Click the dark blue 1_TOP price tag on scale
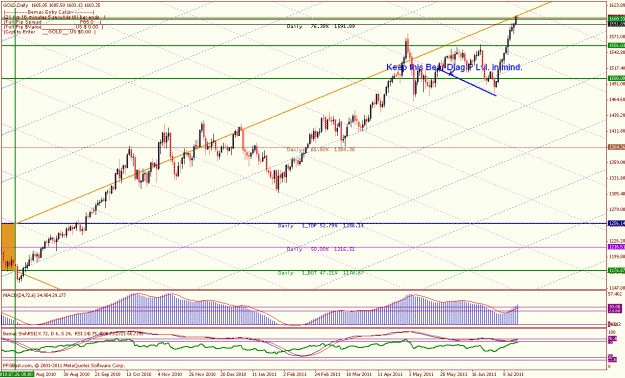Screen dimensions: 625x378 pos(616,224)
